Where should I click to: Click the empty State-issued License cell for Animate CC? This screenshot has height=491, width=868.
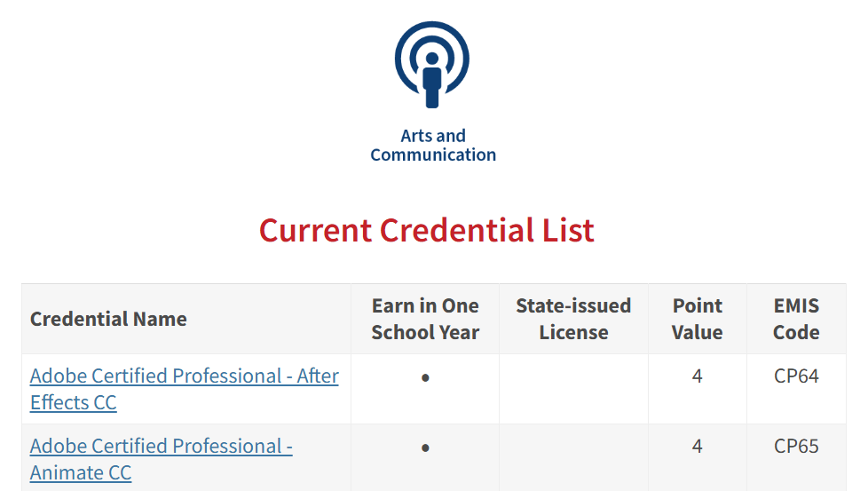tap(573, 458)
